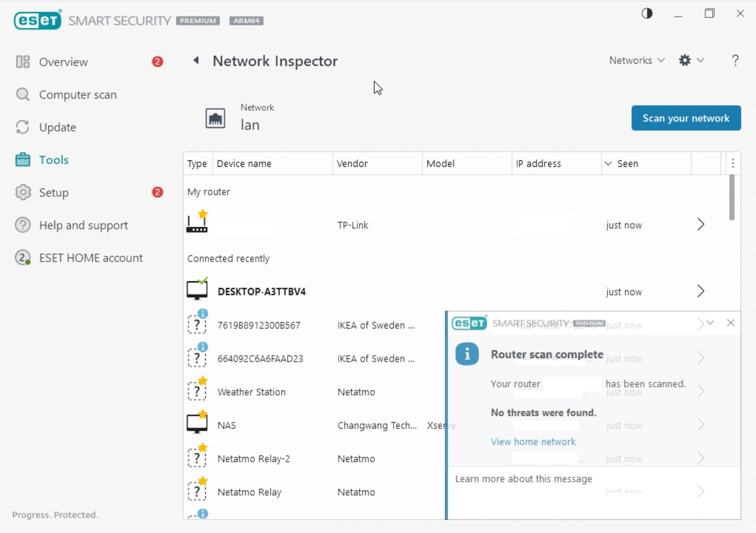
Task: Click the Update refresh arrows icon
Action: [23, 127]
